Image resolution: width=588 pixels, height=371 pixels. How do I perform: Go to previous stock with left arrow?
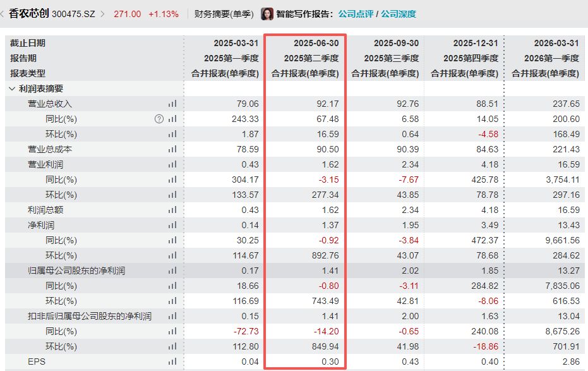coord(3,15)
